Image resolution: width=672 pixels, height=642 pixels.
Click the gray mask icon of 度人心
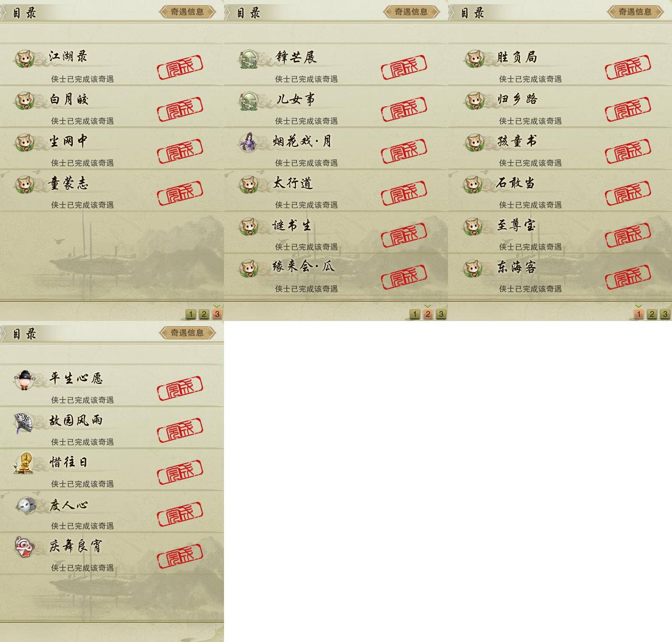coord(26,506)
